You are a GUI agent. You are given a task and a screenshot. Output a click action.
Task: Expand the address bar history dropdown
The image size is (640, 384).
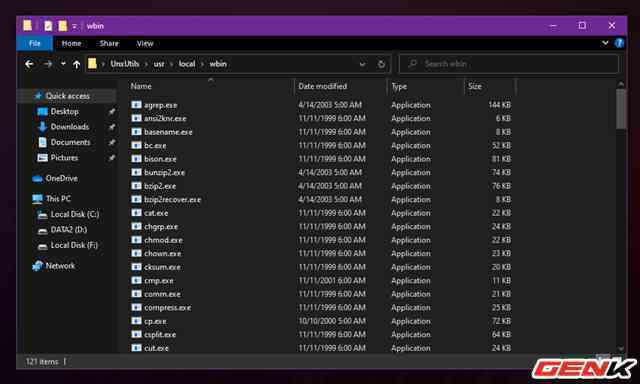[362, 64]
